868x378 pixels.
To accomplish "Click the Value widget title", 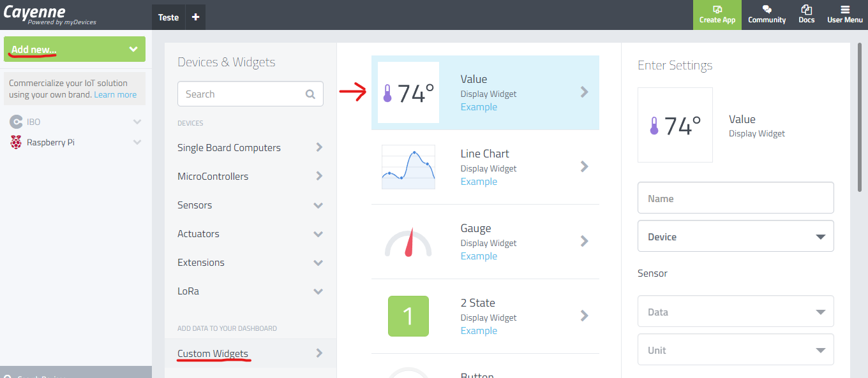I will (474, 79).
